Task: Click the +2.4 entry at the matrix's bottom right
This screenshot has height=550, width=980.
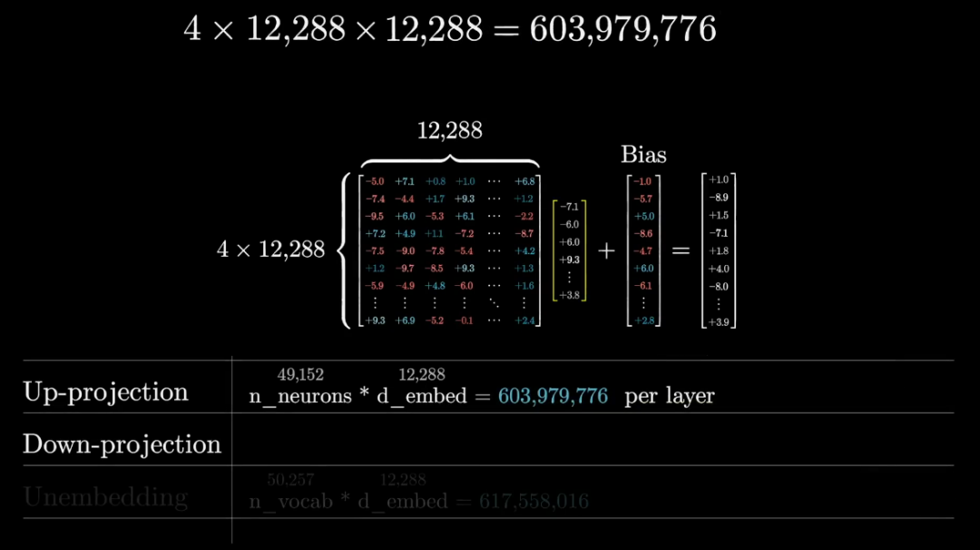Action: tap(524, 320)
